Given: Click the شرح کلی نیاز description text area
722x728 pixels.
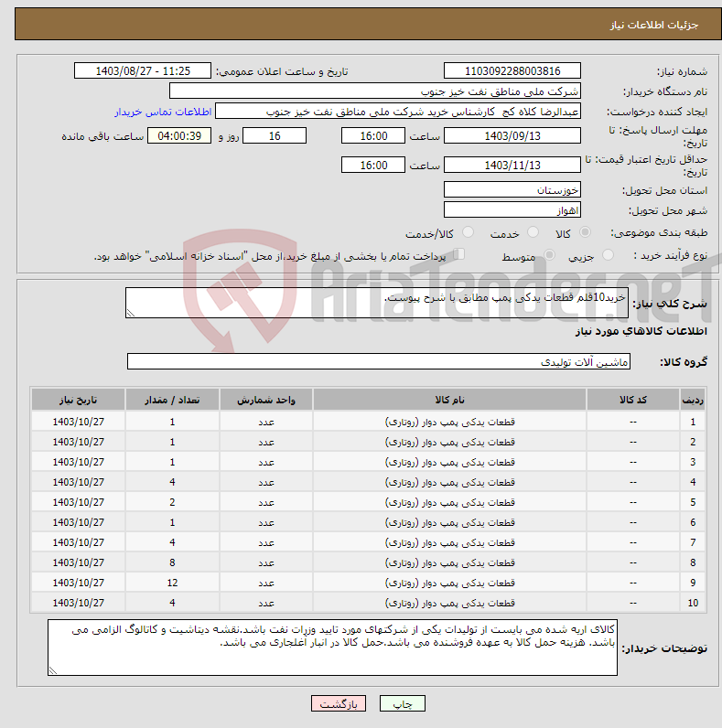Looking at the screenshot, I should point(377,303).
